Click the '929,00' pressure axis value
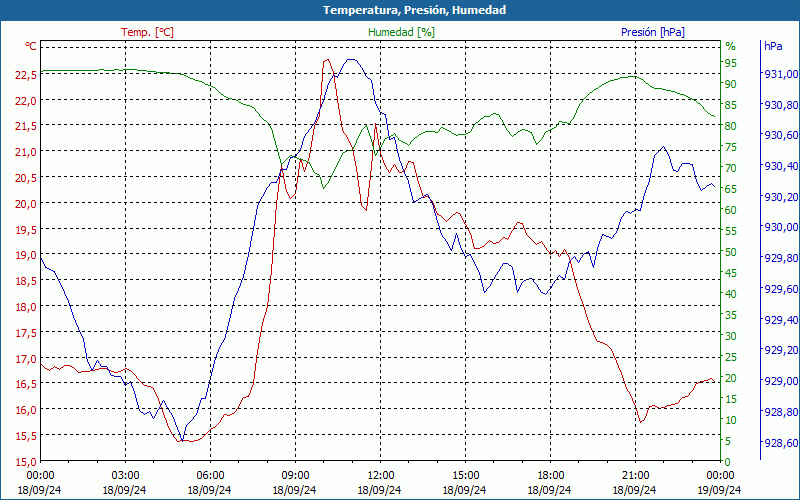 pyautogui.click(x=781, y=381)
